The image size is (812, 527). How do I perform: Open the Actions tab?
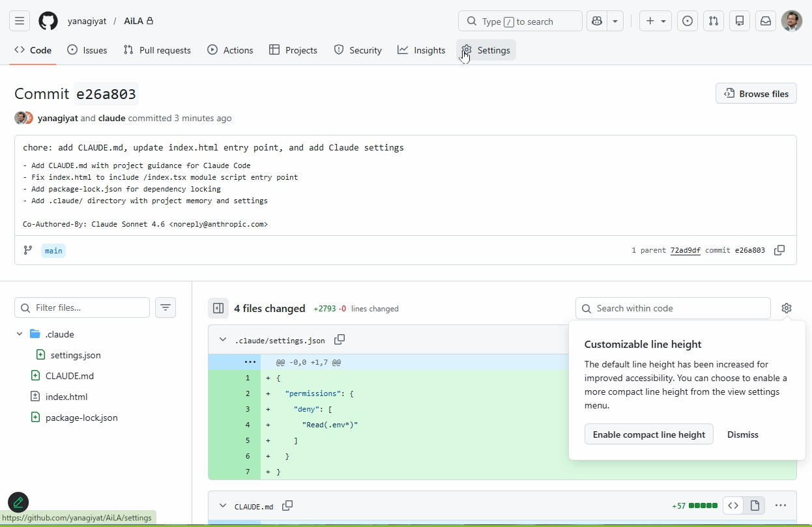pos(230,50)
